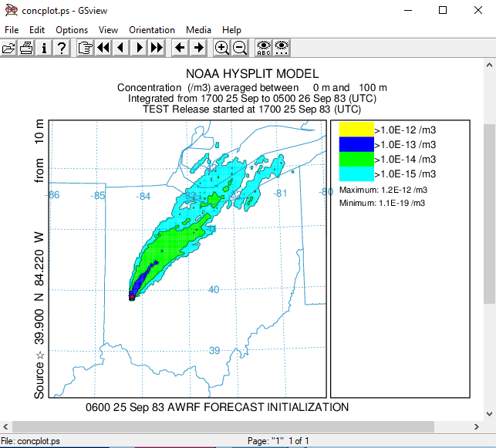Open the Media menu
Viewport: 496px width, 448px height.
(x=198, y=30)
